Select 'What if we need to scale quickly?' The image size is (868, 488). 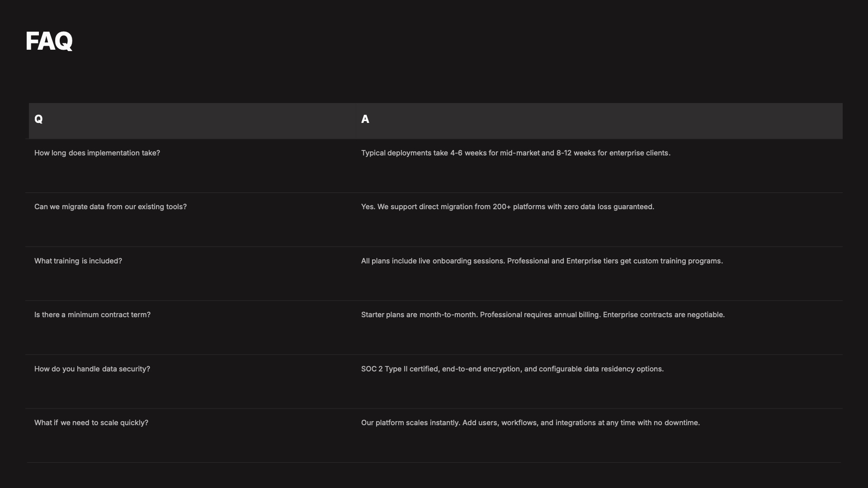click(91, 423)
